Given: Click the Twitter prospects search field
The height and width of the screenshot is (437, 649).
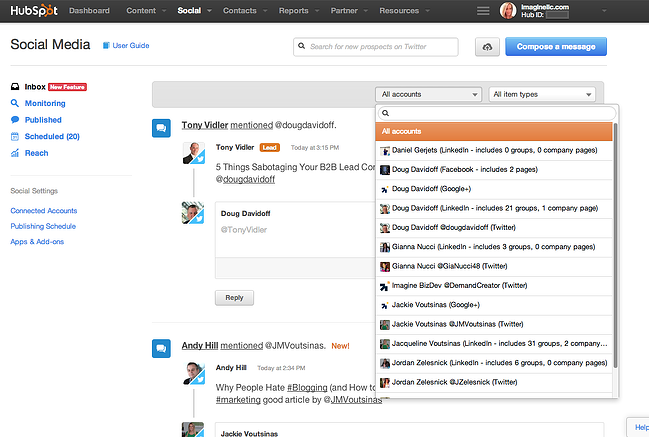Looking at the screenshot, I should click(x=376, y=47).
